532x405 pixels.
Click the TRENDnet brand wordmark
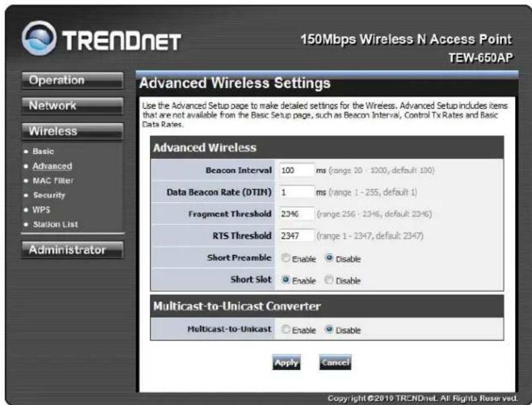tap(121, 41)
